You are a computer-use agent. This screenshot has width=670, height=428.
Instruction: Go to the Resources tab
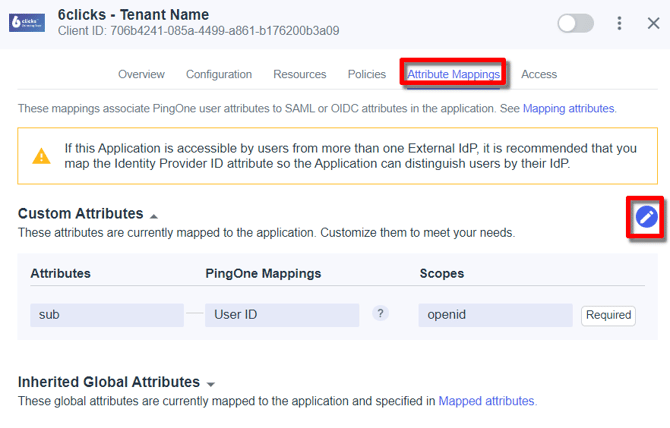[x=299, y=74]
